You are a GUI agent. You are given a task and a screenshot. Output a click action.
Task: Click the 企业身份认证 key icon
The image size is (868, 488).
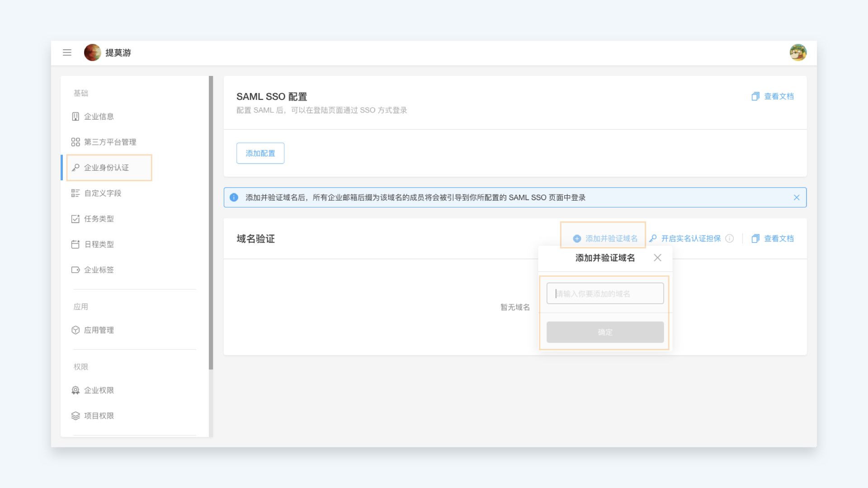click(x=75, y=168)
